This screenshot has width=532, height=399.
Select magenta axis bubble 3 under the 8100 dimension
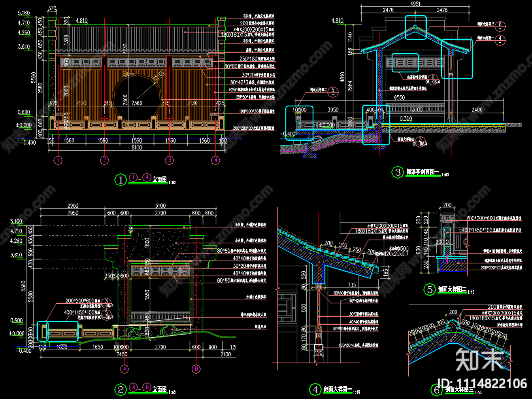coord(170,160)
